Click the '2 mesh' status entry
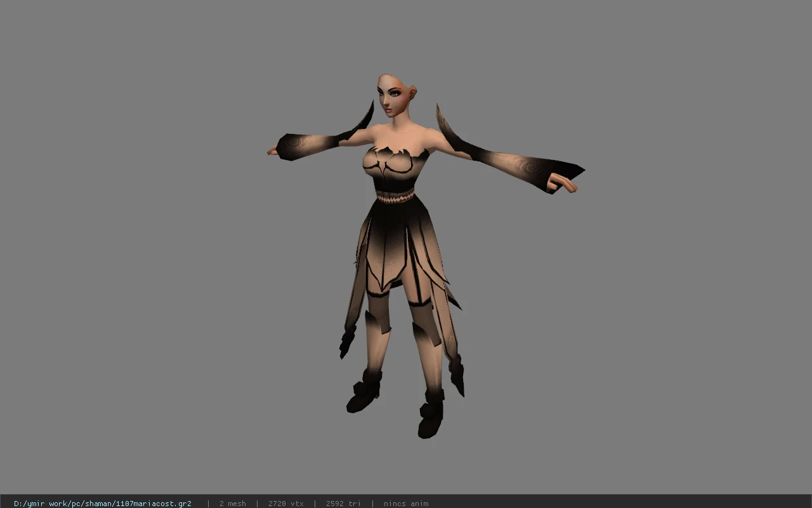 233,504
